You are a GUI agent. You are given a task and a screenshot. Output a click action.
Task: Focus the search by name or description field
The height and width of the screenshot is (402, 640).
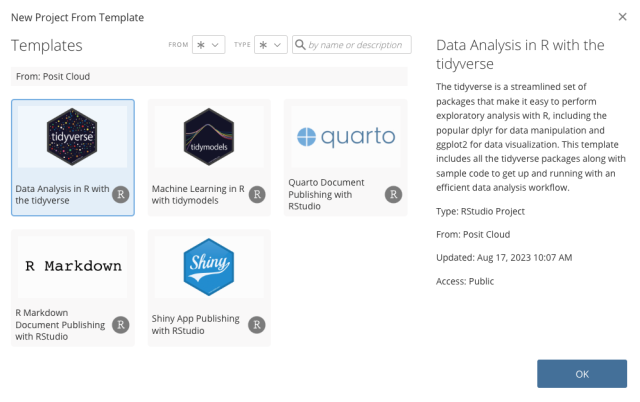tap(351, 44)
